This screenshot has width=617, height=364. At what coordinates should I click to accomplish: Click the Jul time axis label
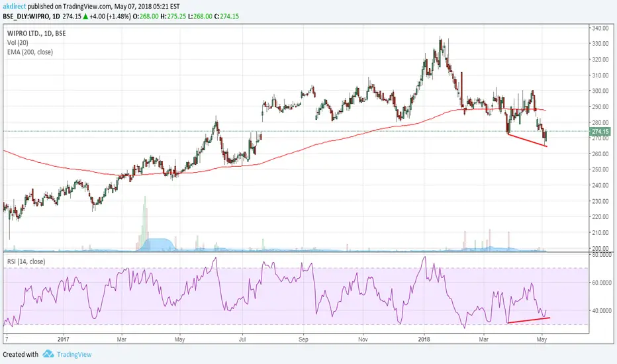(242, 340)
